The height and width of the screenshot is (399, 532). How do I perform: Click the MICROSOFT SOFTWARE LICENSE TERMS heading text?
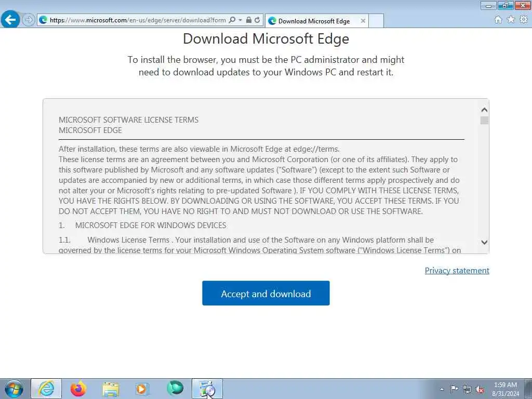pos(129,120)
